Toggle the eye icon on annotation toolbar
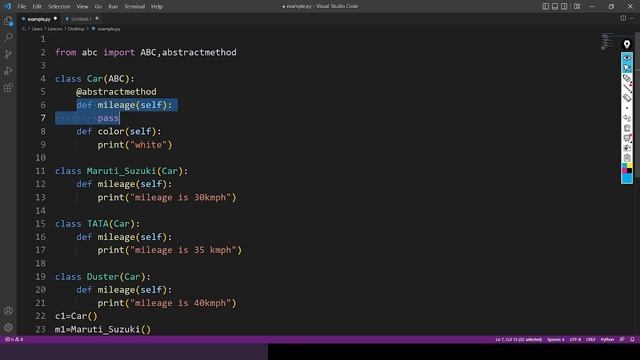This screenshot has width=640, height=360. point(627,58)
